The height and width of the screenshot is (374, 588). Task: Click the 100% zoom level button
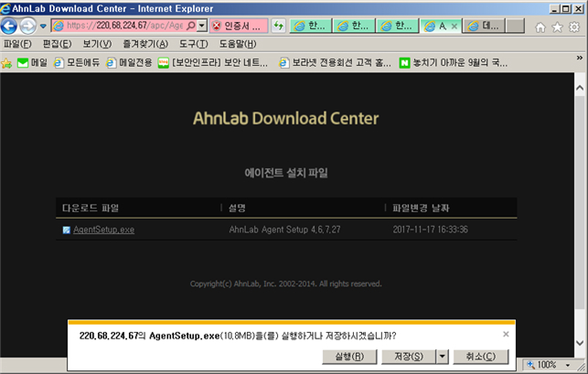click(x=542, y=365)
